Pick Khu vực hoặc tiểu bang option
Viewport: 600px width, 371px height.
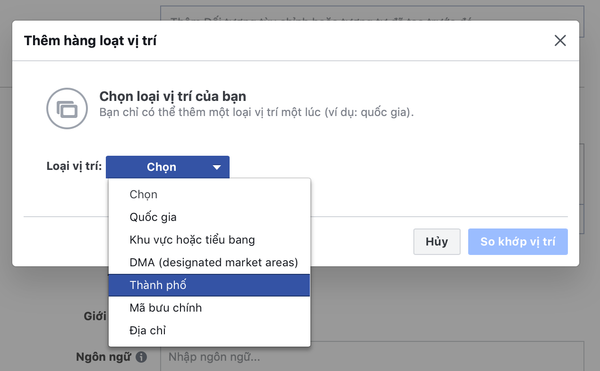[x=209, y=240]
